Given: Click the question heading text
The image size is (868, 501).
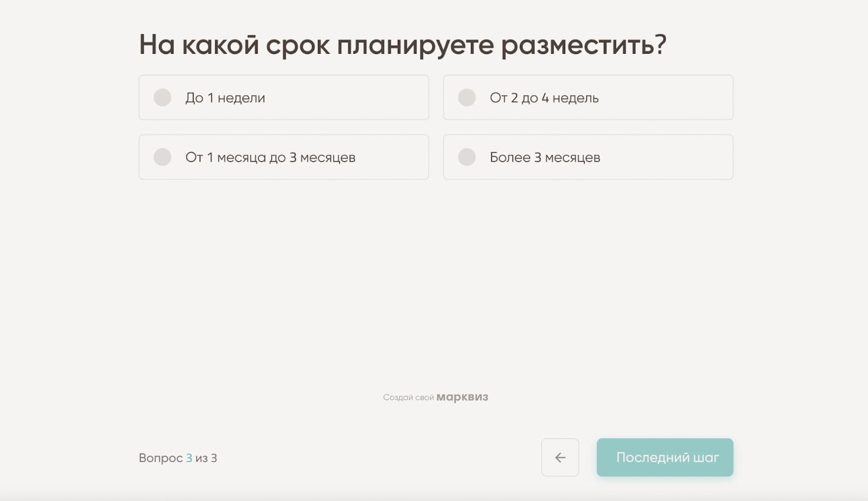Looking at the screenshot, I should (404, 45).
